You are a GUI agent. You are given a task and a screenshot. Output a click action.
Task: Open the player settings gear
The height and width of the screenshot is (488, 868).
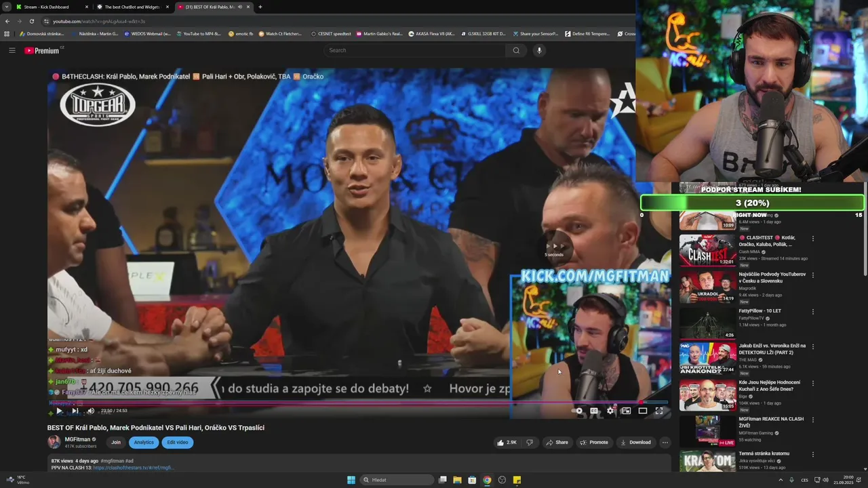point(610,411)
